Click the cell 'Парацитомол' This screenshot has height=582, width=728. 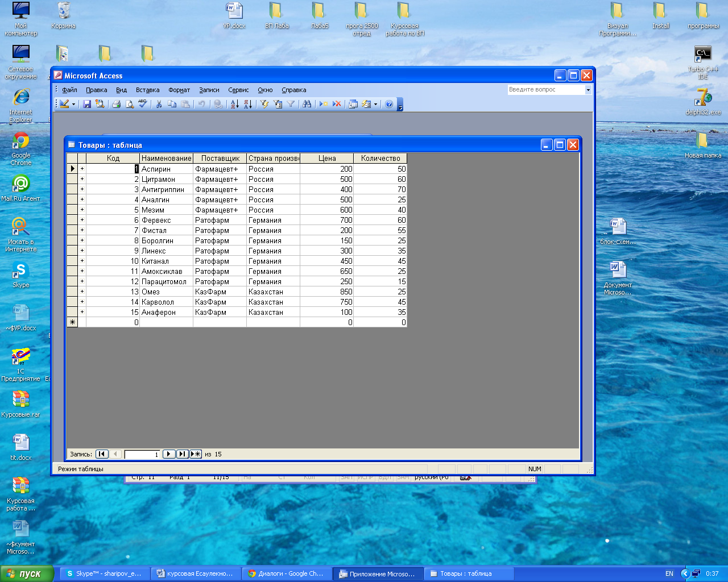click(x=167, y=281)
